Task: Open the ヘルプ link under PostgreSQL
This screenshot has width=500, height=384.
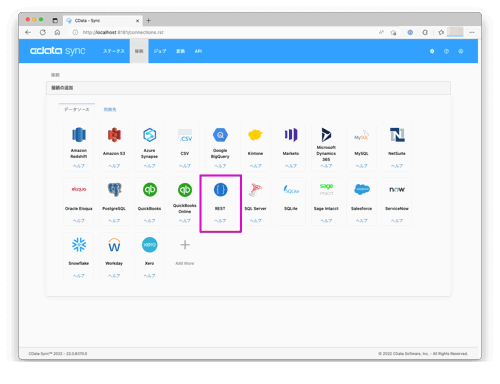Action: pyautogui.click(x=114, y=221)
